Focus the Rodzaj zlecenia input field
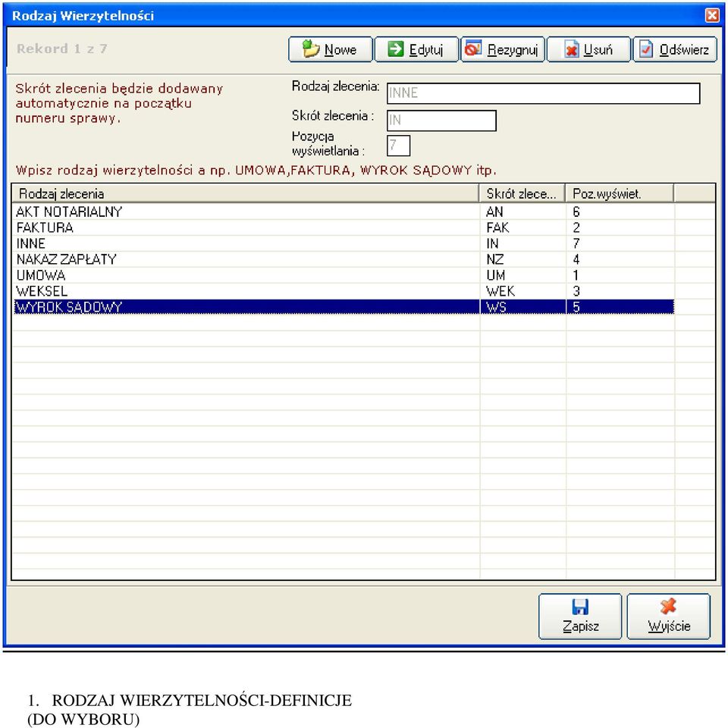The width and height of the screenshot is (728, 728). (543, 93)
